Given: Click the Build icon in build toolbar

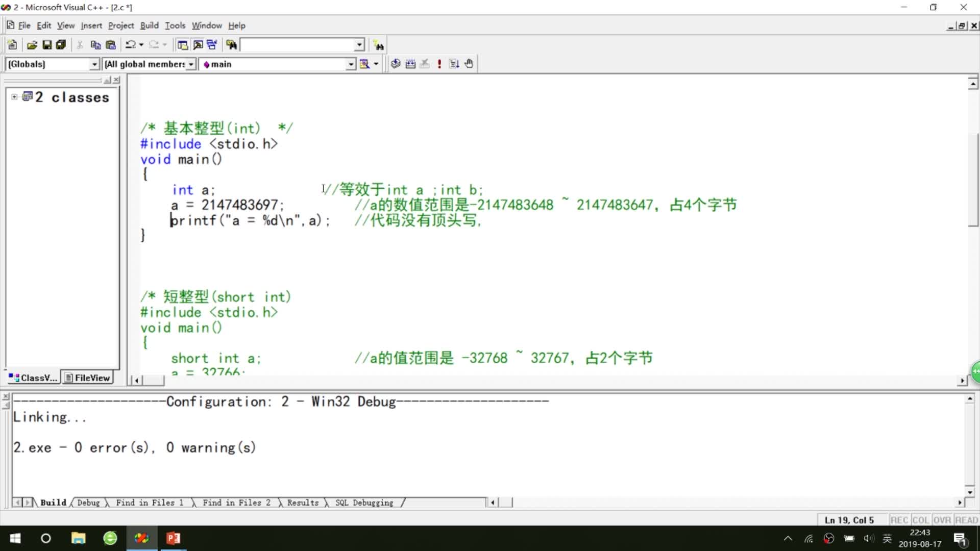Looking at the screenshot, I should 410,64.
